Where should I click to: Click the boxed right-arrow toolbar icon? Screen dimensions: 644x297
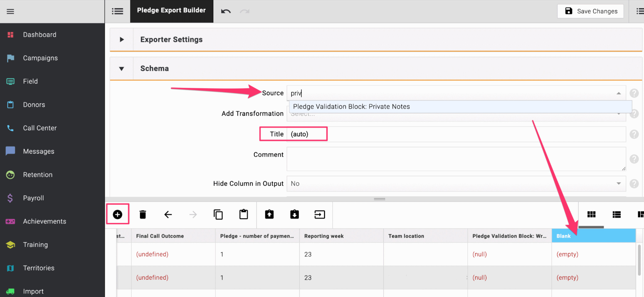tap(319, 214)
